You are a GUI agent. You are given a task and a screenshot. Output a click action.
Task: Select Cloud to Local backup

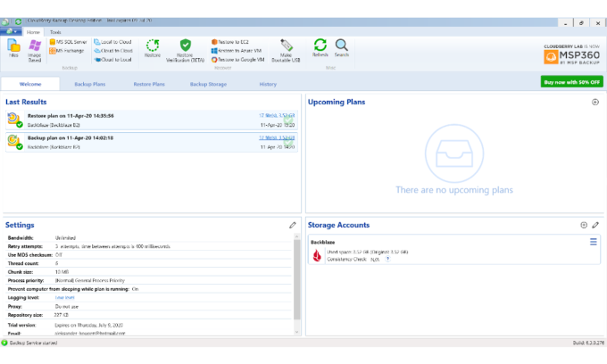pos(112,60)
